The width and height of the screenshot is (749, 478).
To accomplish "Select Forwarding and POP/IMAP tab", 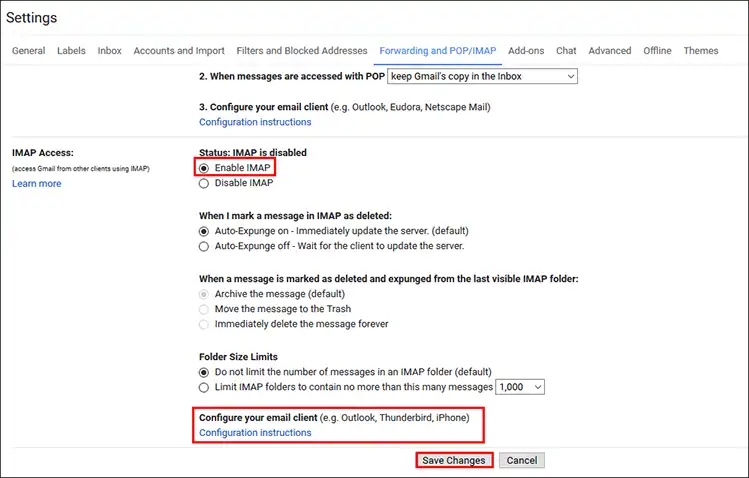I will 438,51.
